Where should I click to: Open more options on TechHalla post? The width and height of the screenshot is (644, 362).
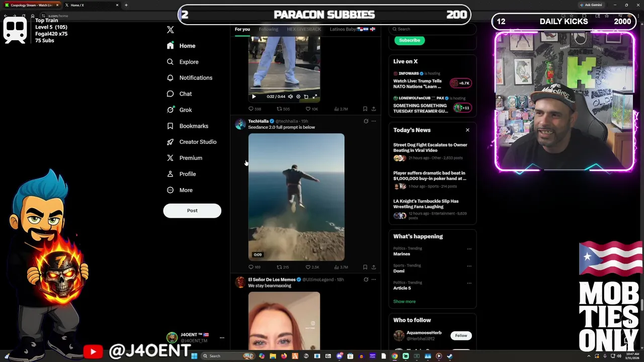coord(373,121)
